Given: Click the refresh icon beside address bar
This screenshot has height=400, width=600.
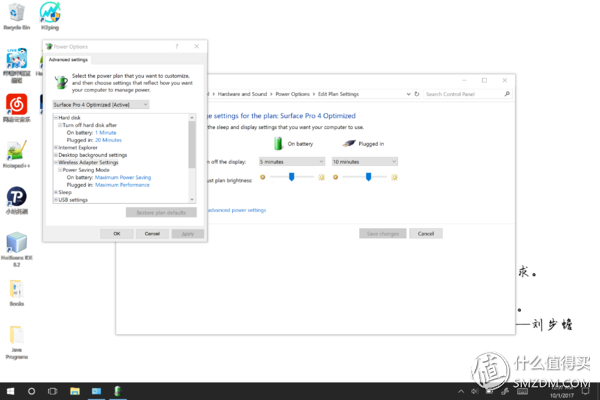Looking at the screenshot, I should pos(417,94).
